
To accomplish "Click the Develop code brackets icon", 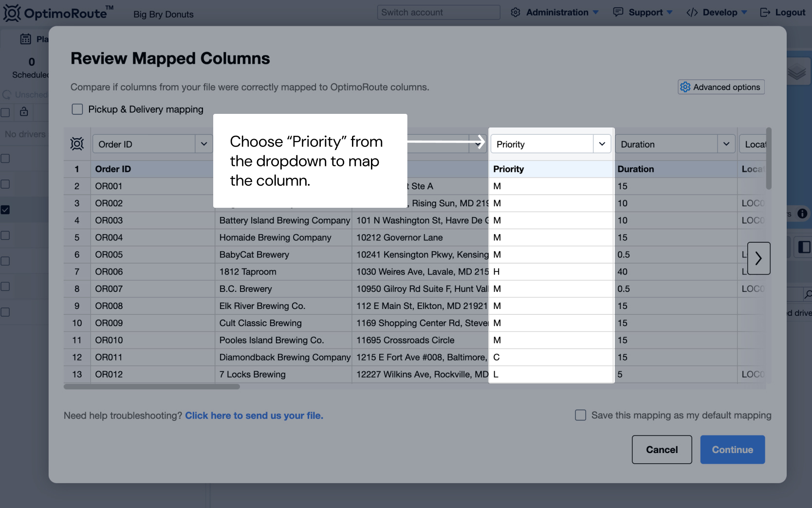I will click(x=692, y=12).
